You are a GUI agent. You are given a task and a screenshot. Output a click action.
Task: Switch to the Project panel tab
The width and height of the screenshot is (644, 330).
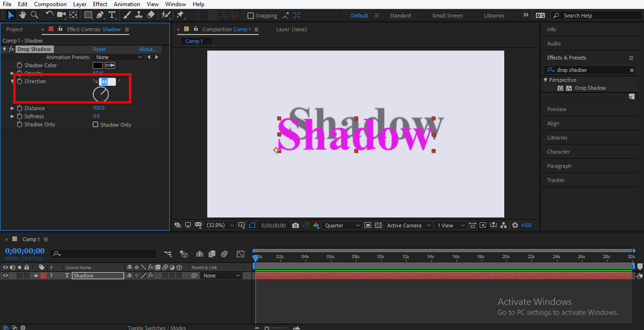click(x=14, y=29)
